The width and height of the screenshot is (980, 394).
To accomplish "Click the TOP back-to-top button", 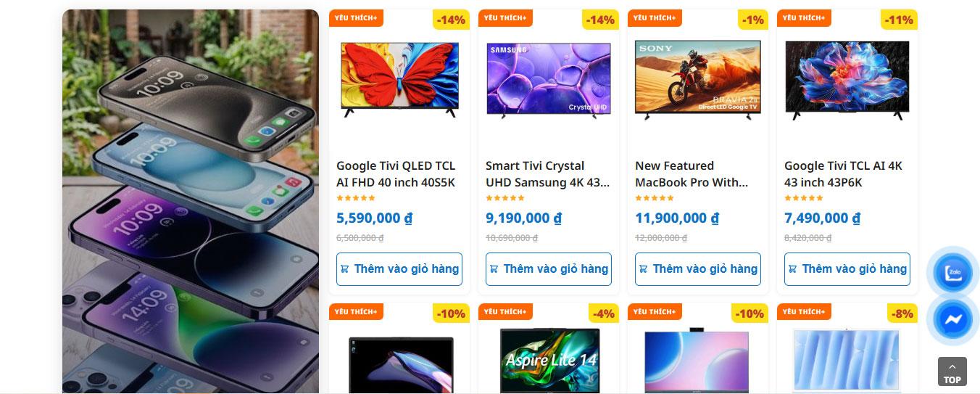I will [952, 372].
